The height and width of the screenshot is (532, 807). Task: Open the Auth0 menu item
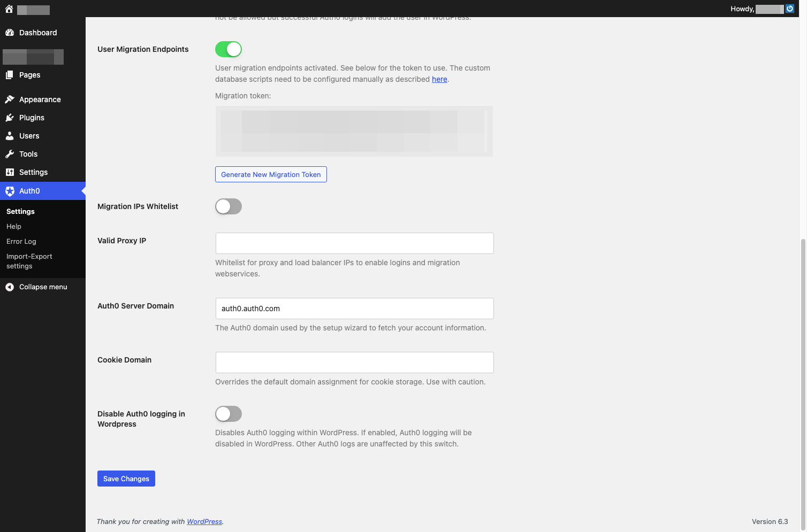[x=43, y=191]
